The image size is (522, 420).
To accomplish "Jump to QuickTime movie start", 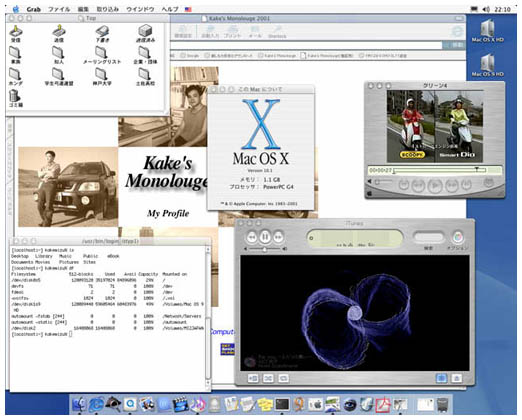I will coord(404,185).
